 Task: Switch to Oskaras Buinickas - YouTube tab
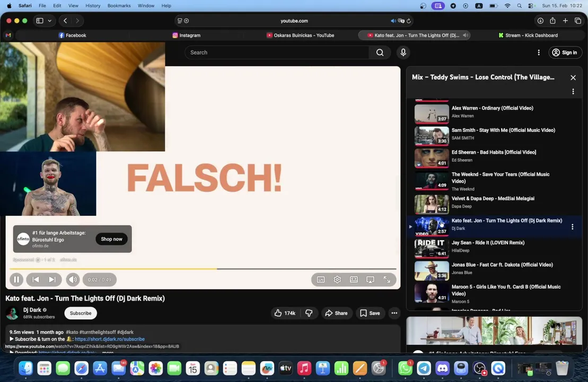pyautogui.click(x=300, y=35)
